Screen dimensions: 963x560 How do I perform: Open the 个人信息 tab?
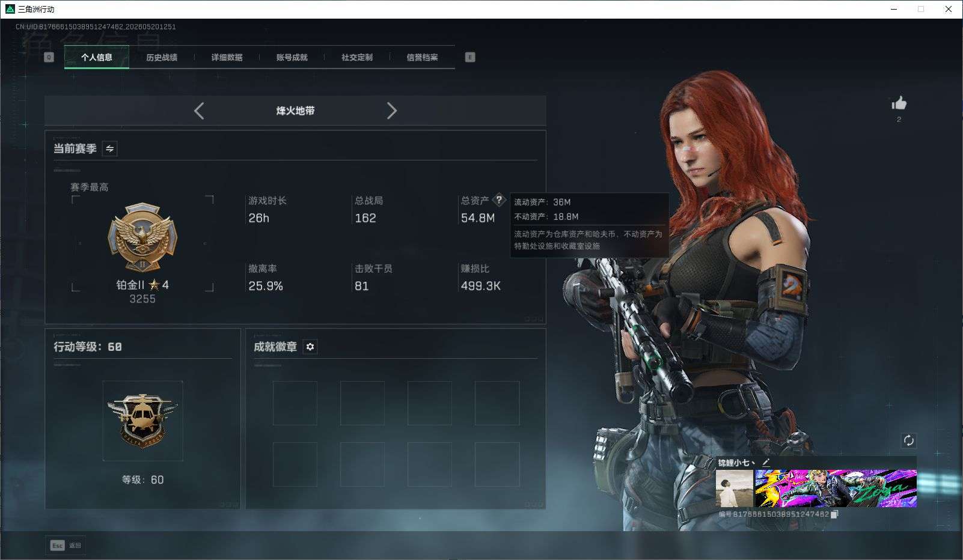[97, 57]
